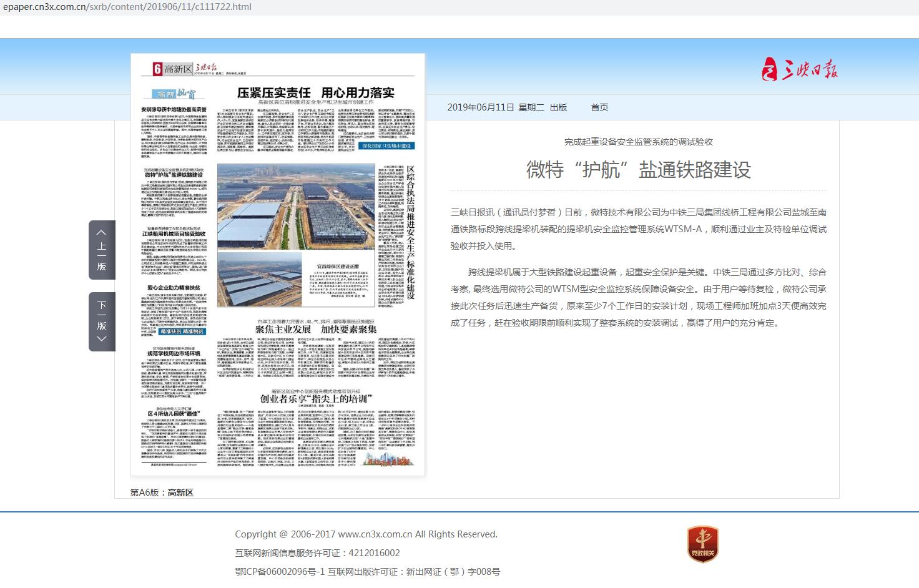Click the aerial industrial park photo
The height and width of the screenshot is (588, 919).
point(296,206)
